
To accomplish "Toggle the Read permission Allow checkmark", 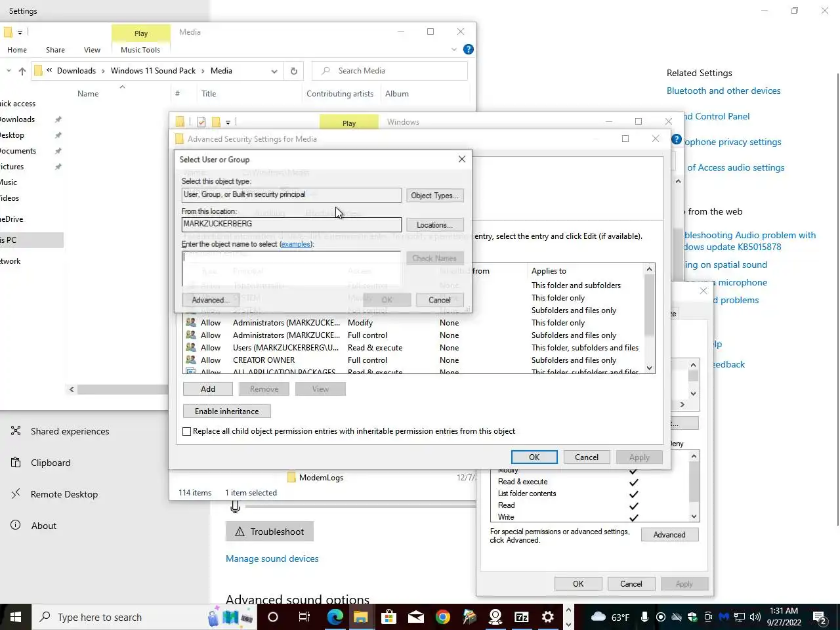I will tap(634, 505).
